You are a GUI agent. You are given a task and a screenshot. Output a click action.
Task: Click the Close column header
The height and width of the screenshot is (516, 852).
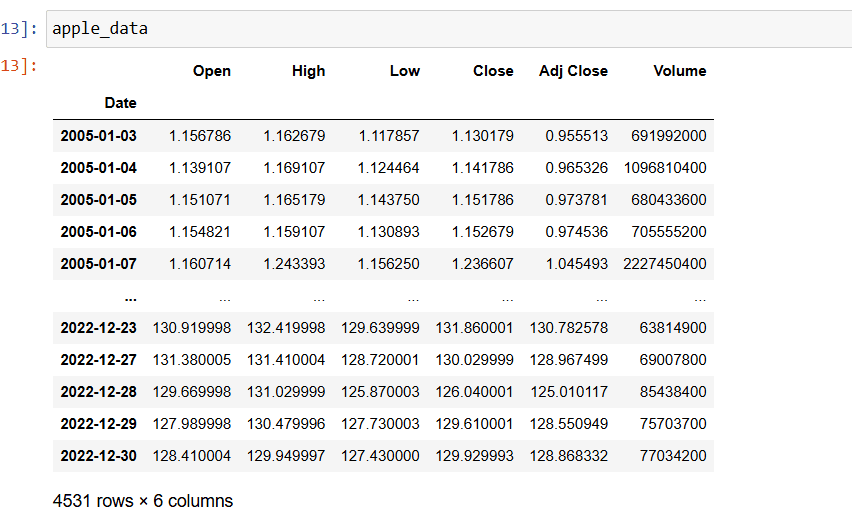pyautogui.click(x=493, y=71)
